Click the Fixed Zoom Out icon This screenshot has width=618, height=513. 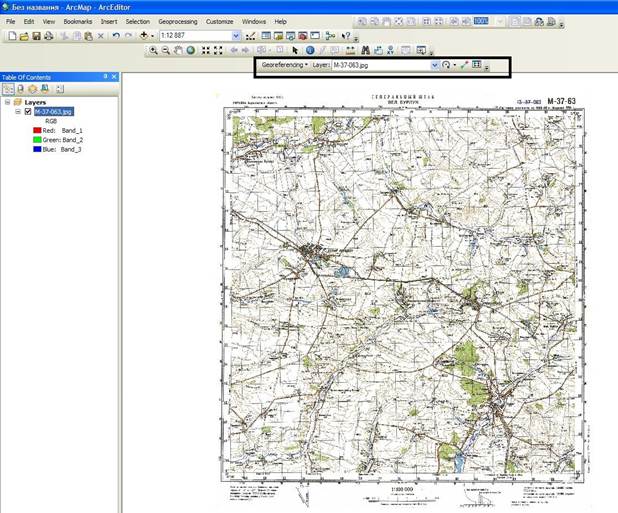point(218,50)
